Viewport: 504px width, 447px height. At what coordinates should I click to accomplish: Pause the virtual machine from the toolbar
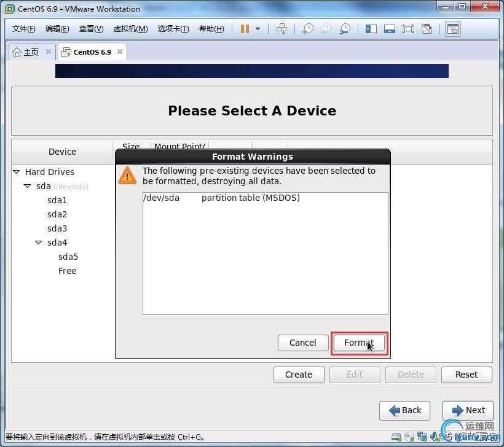click(x=245, y=29)
